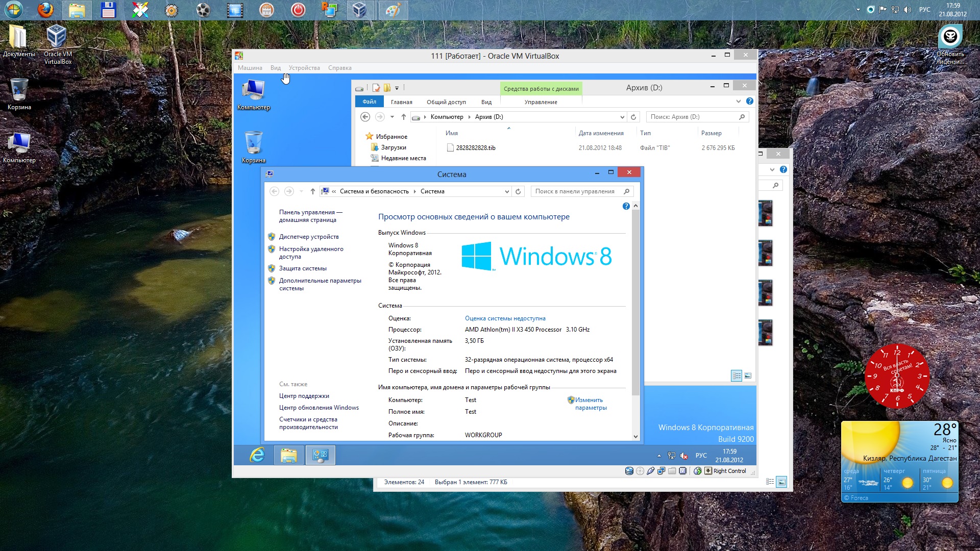This screenshot has width=980, height=551.
Task: Switch to large icons view in Архив (D:)
Action: (748, 375)
